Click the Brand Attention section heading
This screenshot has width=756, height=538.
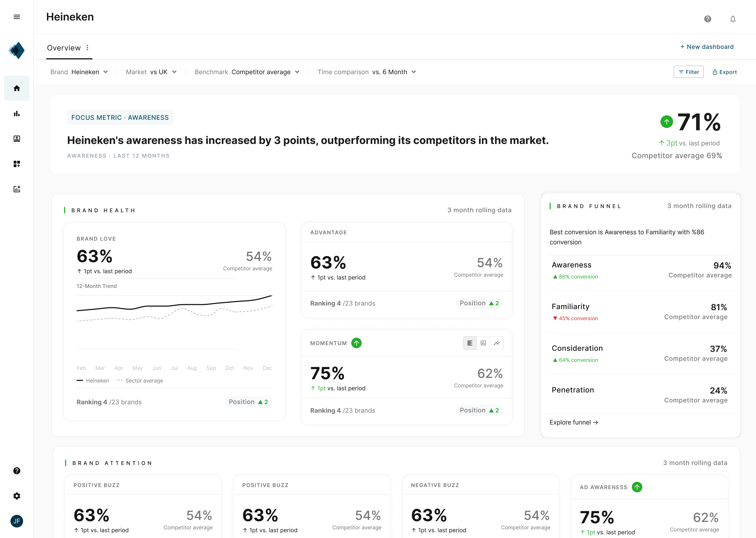(x=112, y=463)
